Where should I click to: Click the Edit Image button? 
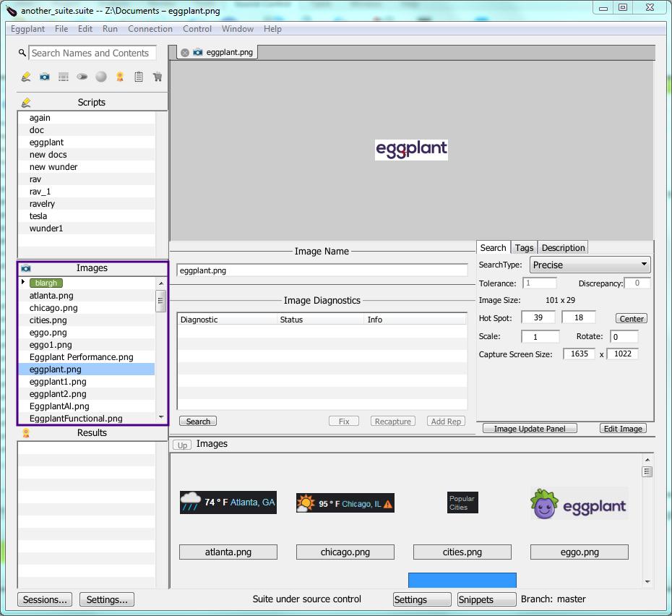tap(623, 429)
